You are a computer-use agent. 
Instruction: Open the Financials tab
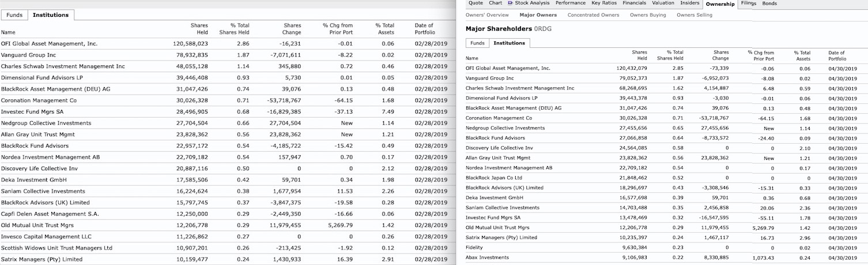(634, 3)
